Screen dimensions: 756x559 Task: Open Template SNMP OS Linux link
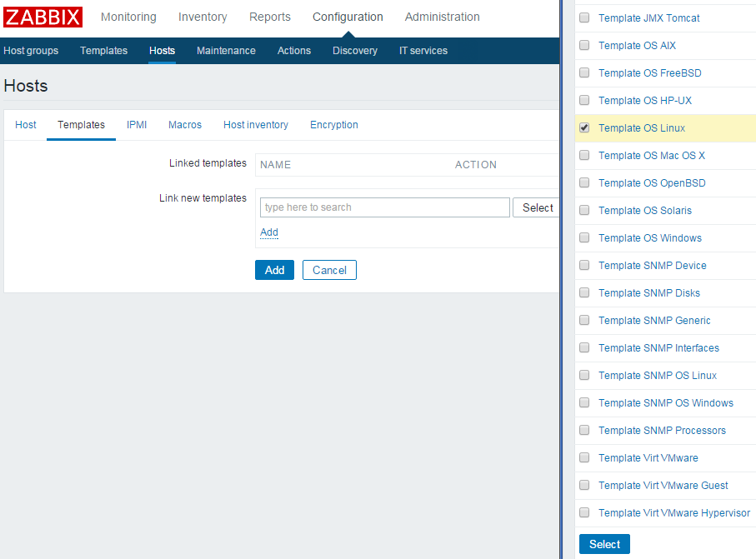point(658,376)
